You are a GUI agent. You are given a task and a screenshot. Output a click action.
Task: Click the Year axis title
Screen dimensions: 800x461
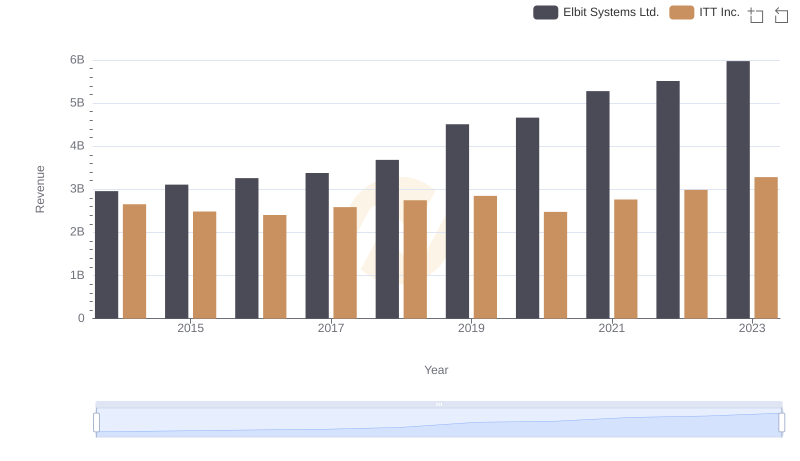436,370
